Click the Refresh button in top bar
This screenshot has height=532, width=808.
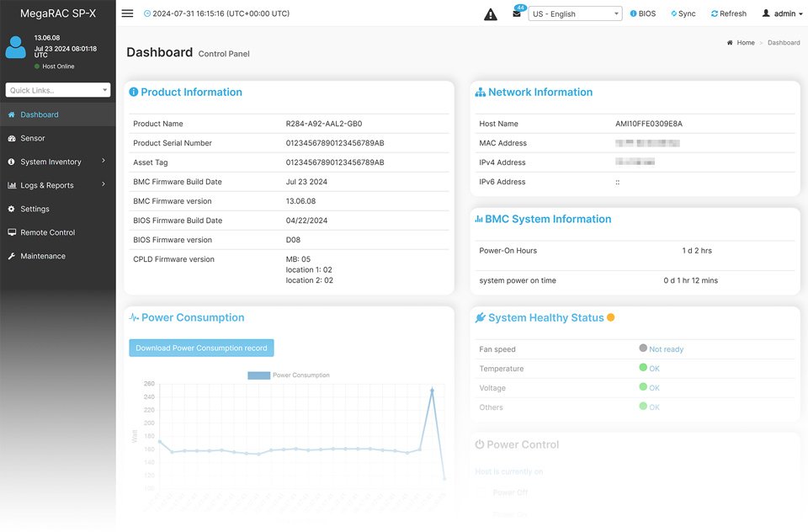[x=728, y=14]
